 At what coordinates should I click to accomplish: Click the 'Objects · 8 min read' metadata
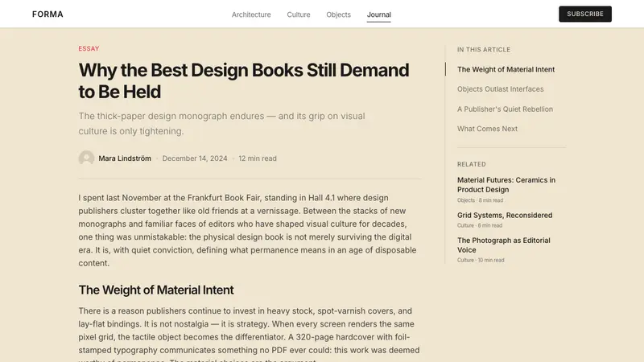click(x=480, y=200)
